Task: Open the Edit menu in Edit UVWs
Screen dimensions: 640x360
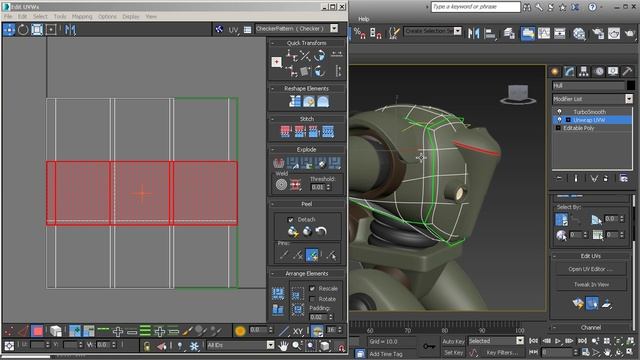Action: coord(22,16)
